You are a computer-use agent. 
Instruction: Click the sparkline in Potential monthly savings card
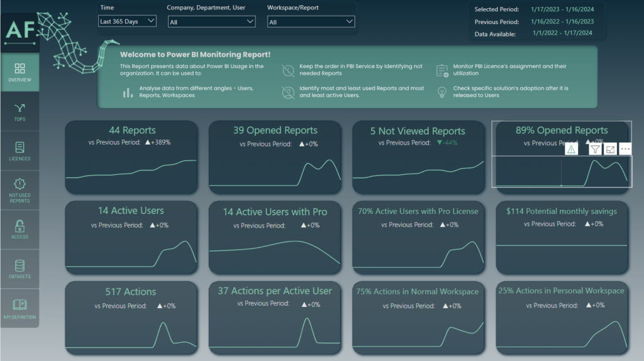[x=562, y=246]
